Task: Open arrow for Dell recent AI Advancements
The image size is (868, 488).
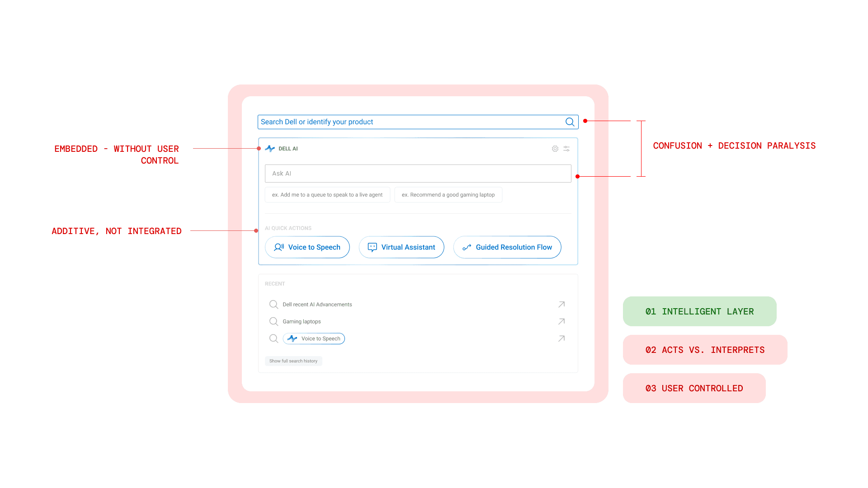Action: 561,305
